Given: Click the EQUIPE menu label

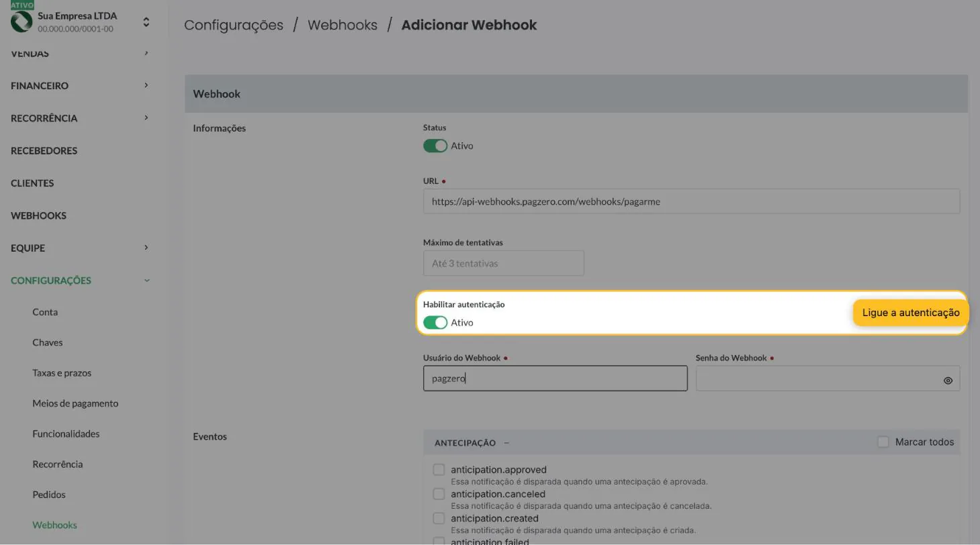Looking at the screenshot, I should pyautogui.click(x=28, y=248).
